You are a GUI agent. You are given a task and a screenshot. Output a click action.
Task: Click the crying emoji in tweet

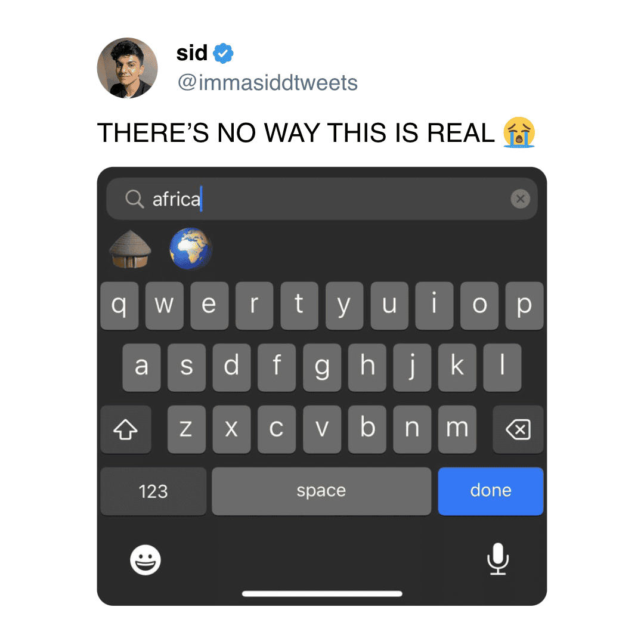[x=519, y=132]
